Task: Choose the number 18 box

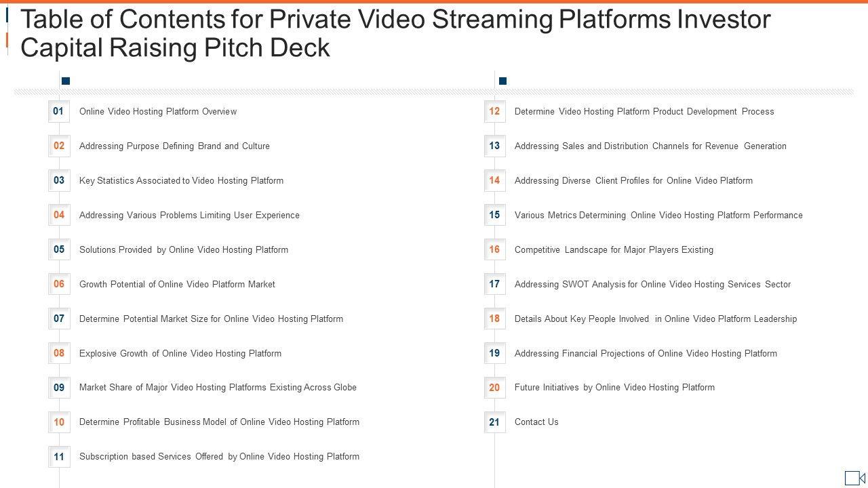Action: (494, 319)
